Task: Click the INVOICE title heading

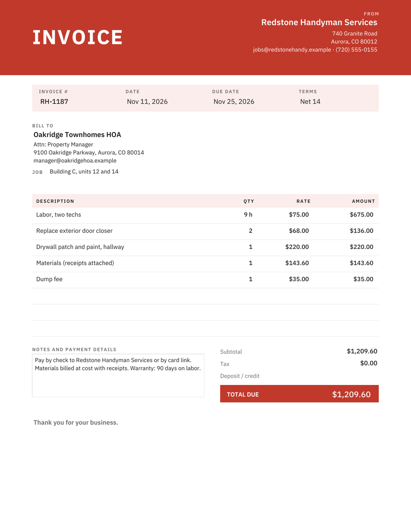Action: coord(77,37)
